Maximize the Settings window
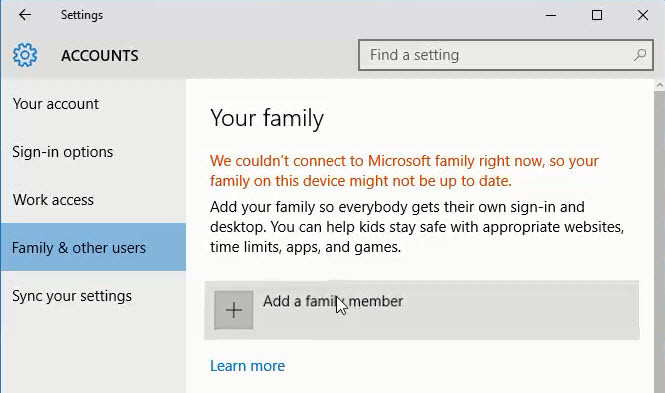The image size is (665, 393). click(597, 15)
